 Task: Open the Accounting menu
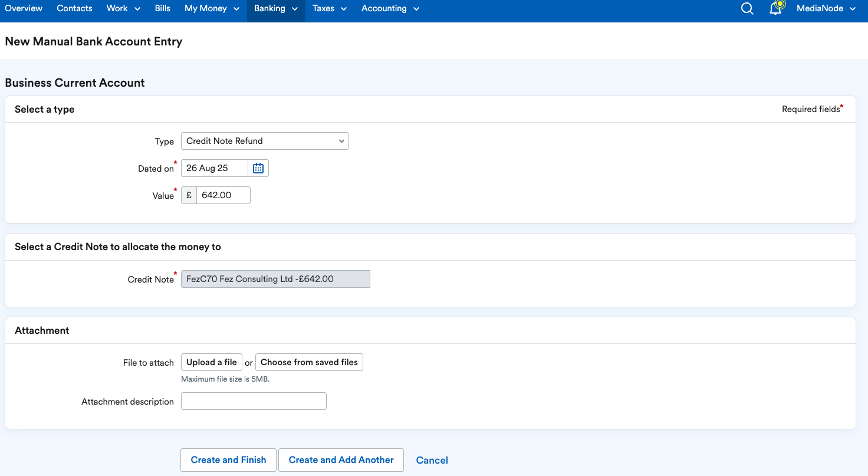click(x=390, y=8)
